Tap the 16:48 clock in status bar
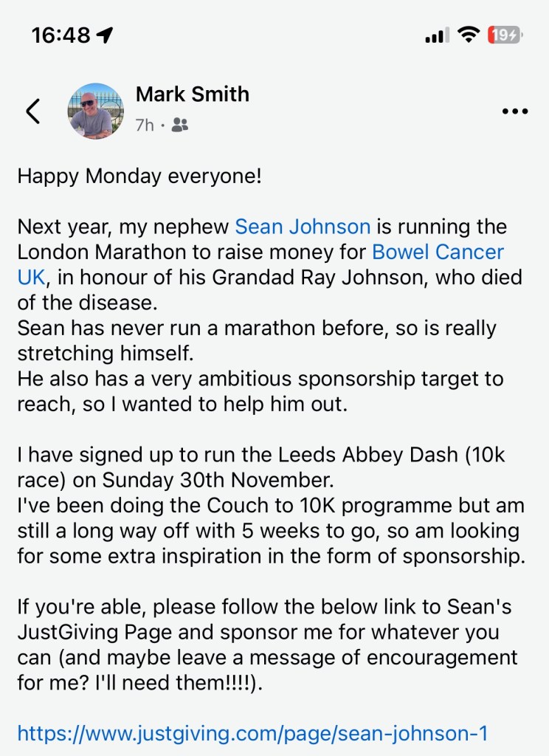This screenshot has height=756, width=549. point(61,35)
